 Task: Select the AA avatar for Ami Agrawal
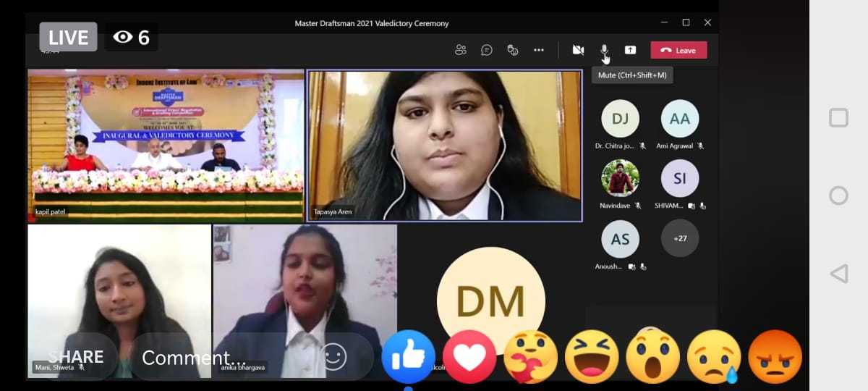(680, 119)
